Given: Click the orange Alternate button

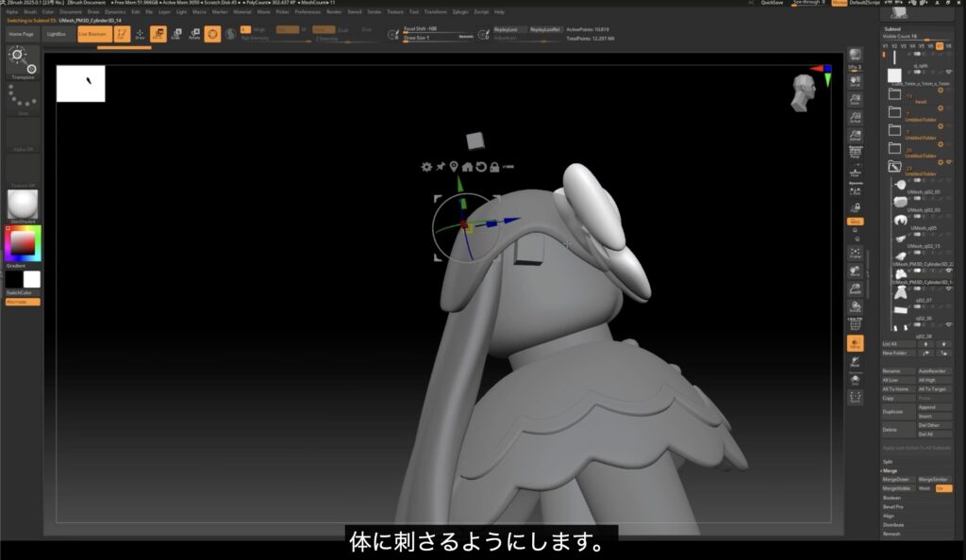Looking at the screenshot, I should [23, 302].
